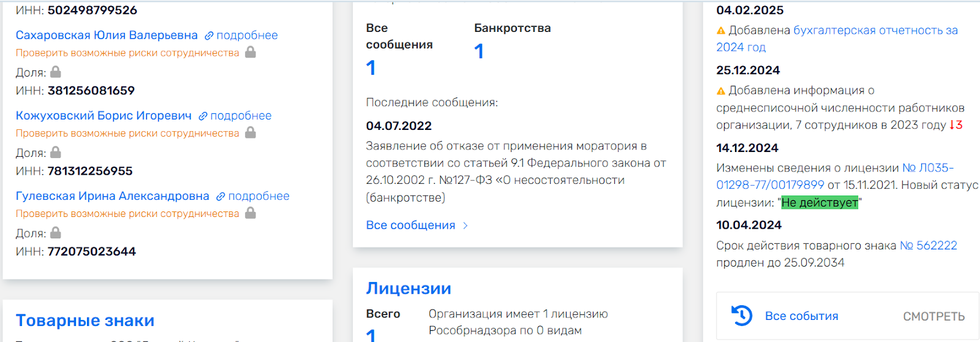Click share lock icon above ИНН 772075023644

click(x=55, y=232)
